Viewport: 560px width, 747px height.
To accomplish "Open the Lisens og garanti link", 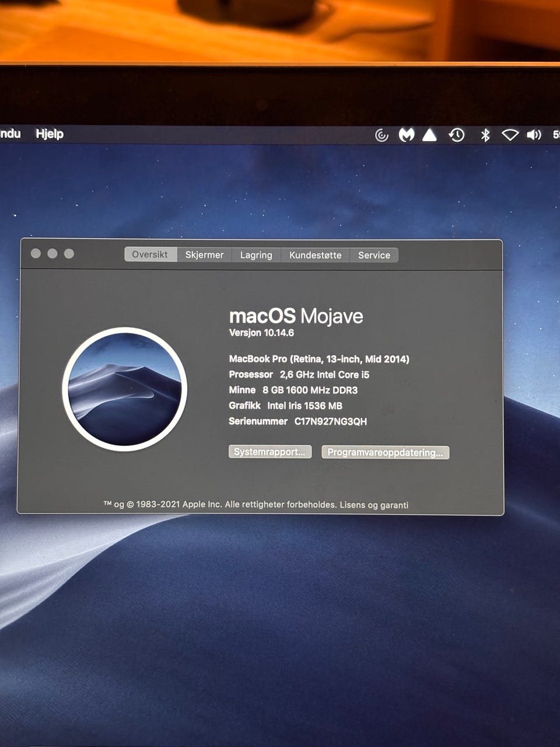I will tap(374, 505).
